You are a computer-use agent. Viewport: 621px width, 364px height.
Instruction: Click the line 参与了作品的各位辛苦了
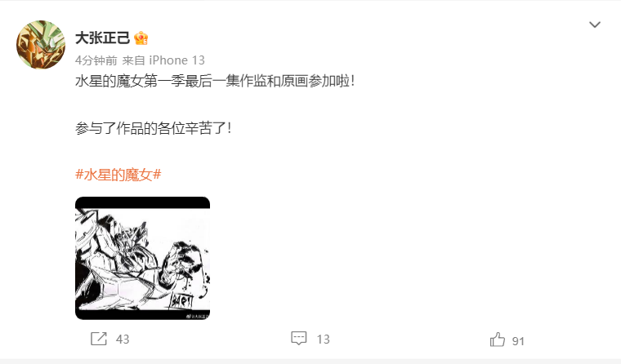click(x=154, y=128)
